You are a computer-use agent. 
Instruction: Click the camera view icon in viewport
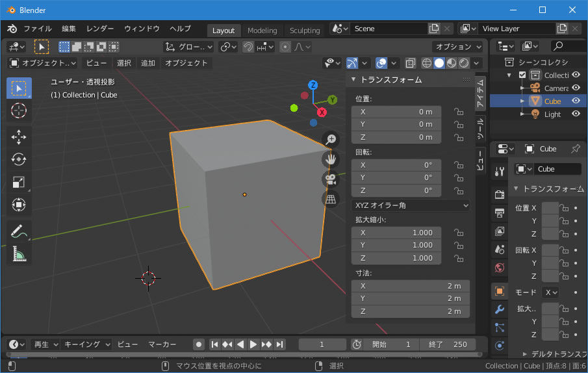point(331,179)
